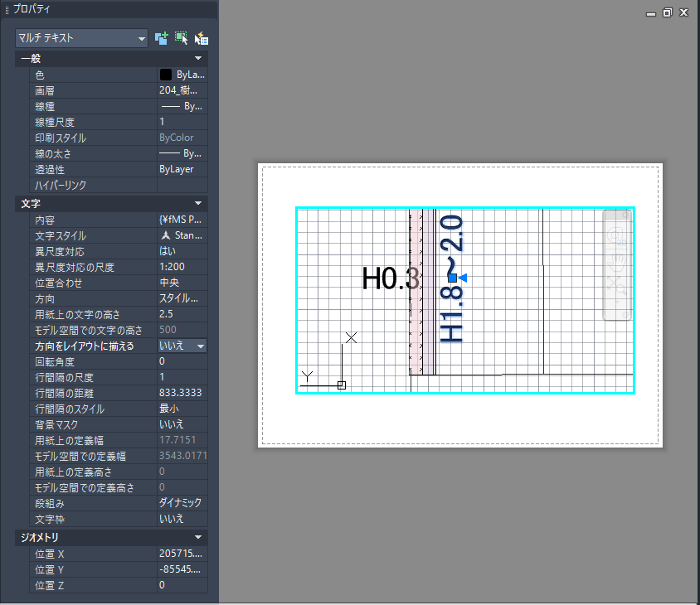Screen dimensions: 700x605
Task: Click the 文字枠 value いいえ
Action: point(182,519)
